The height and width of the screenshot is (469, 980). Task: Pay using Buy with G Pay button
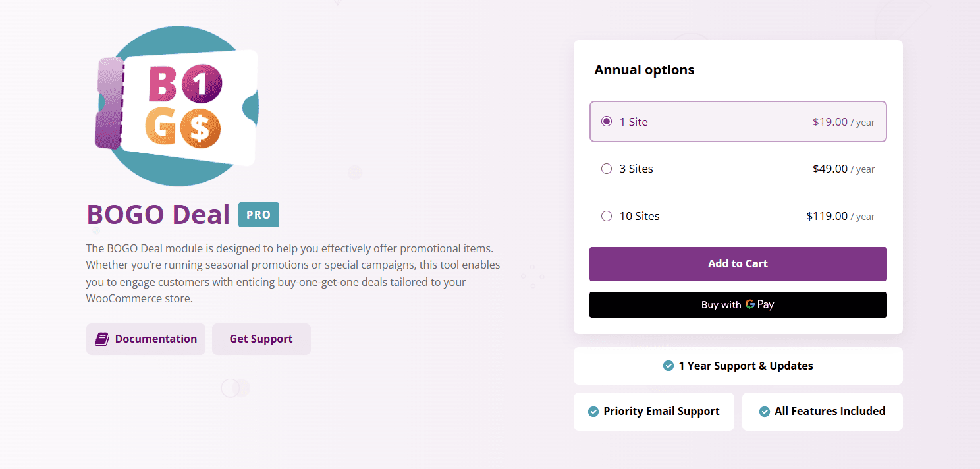738,305
